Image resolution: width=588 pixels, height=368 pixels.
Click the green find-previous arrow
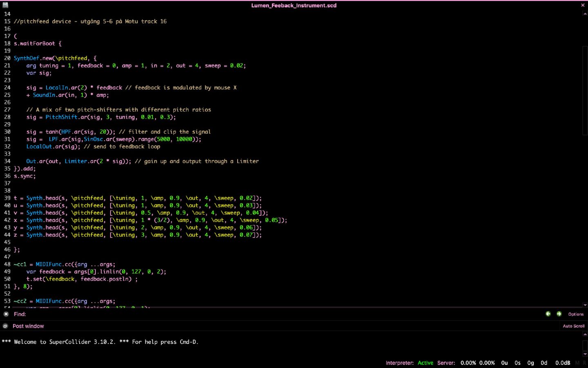pos(548,314)
